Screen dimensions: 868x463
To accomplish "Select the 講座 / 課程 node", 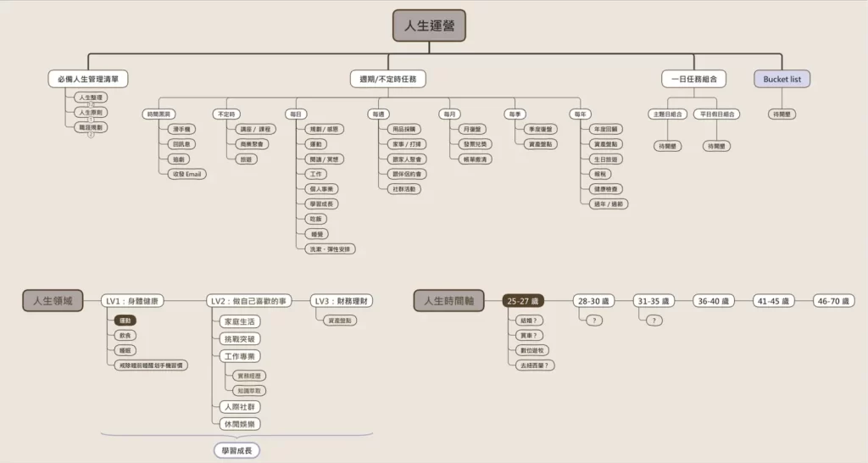I will tap(256, 129).
